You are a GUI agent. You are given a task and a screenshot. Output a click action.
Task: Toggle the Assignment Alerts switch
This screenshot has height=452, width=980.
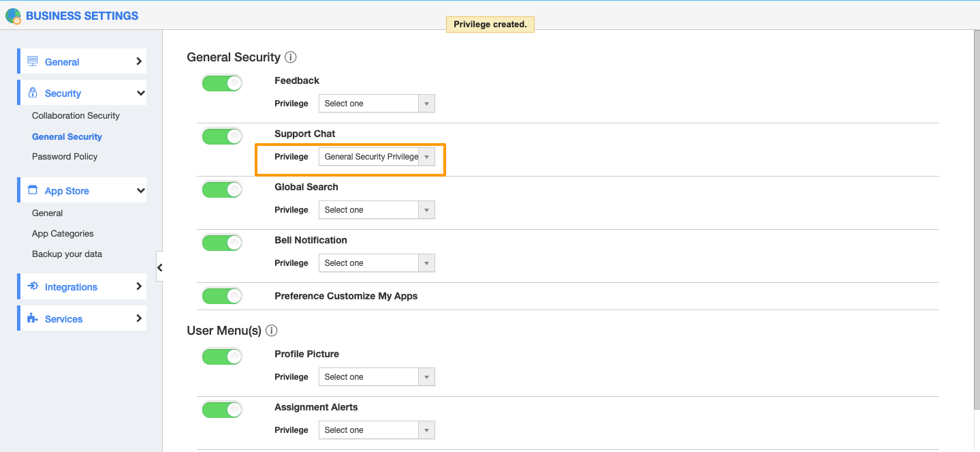tap(222, 410)
